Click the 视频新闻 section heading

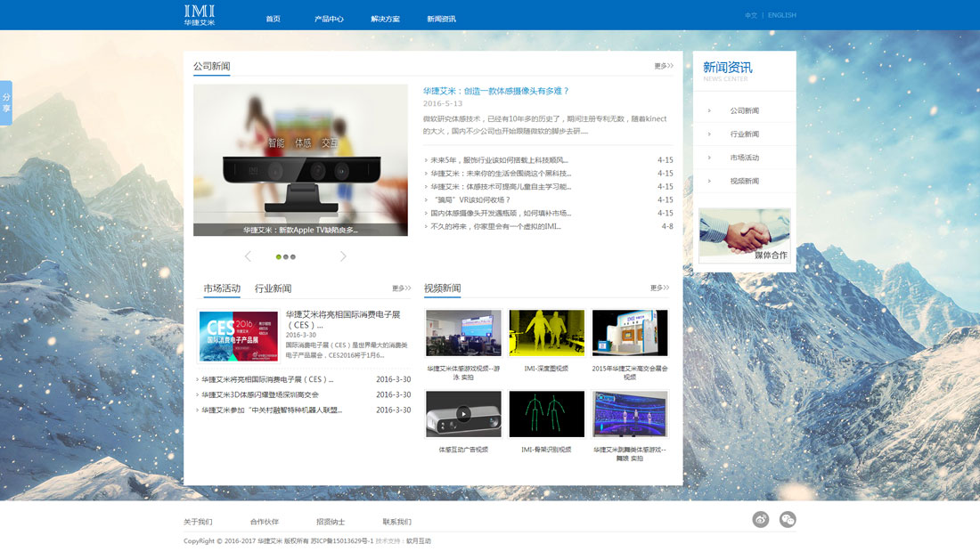443,288
